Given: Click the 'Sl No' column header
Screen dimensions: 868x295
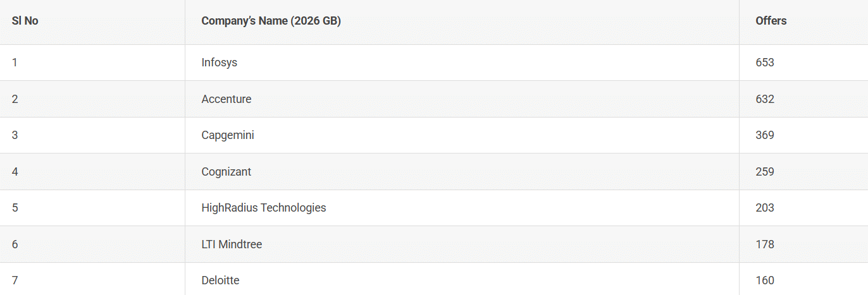Looking at the screenshot, I should click(x=25, y=21).
